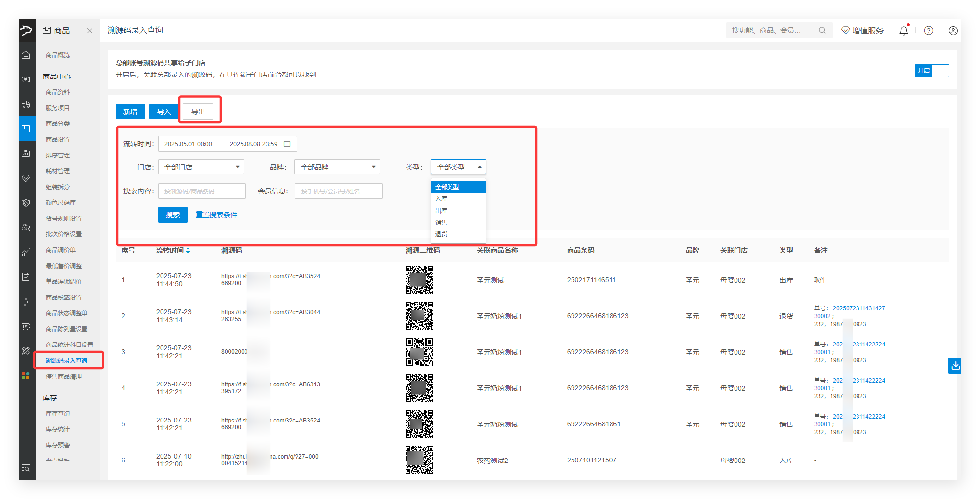
Task: Choose 出库 in the type list
Action: [x=458, y=211]
